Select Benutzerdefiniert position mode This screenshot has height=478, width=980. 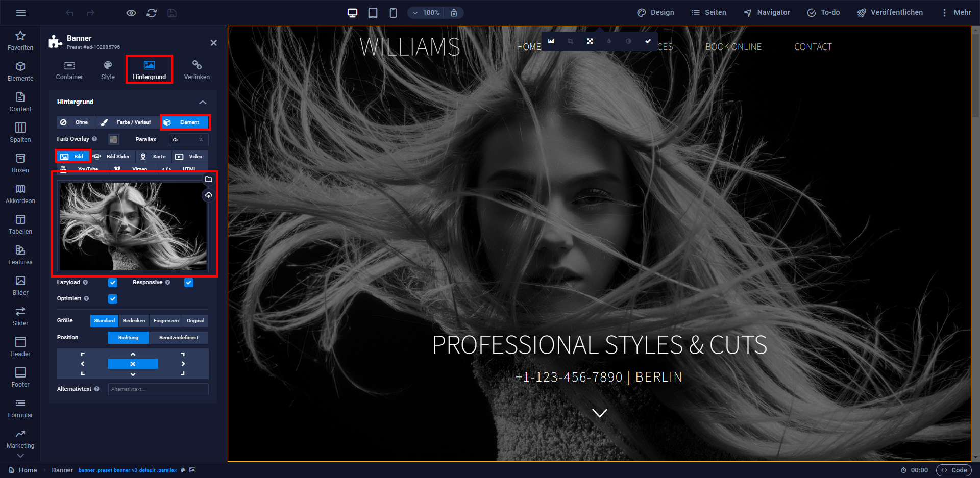179,338
